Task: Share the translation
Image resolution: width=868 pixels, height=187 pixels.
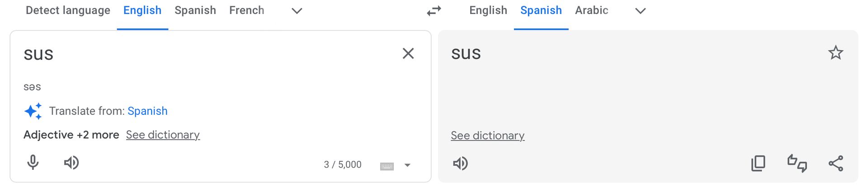Action: coord(836,163)
